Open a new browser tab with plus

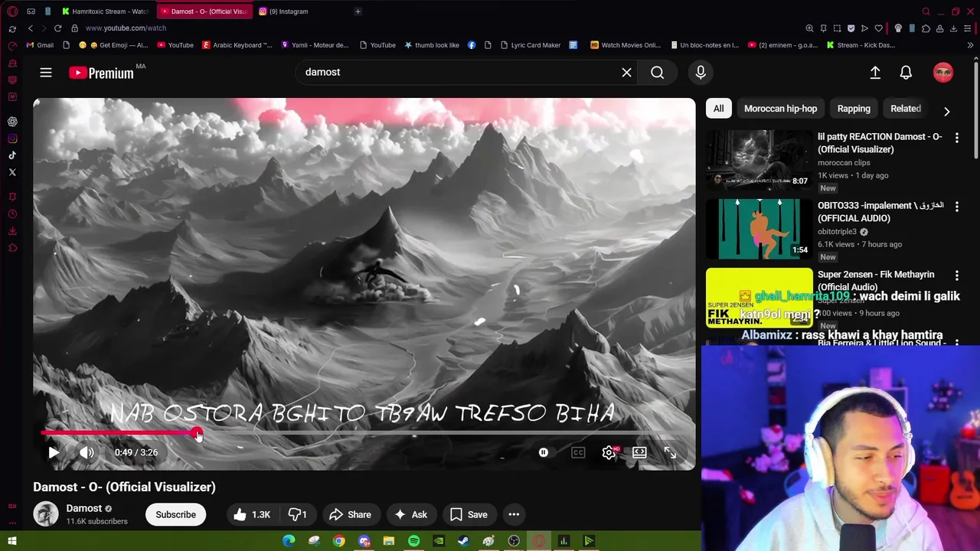(358, 11)
